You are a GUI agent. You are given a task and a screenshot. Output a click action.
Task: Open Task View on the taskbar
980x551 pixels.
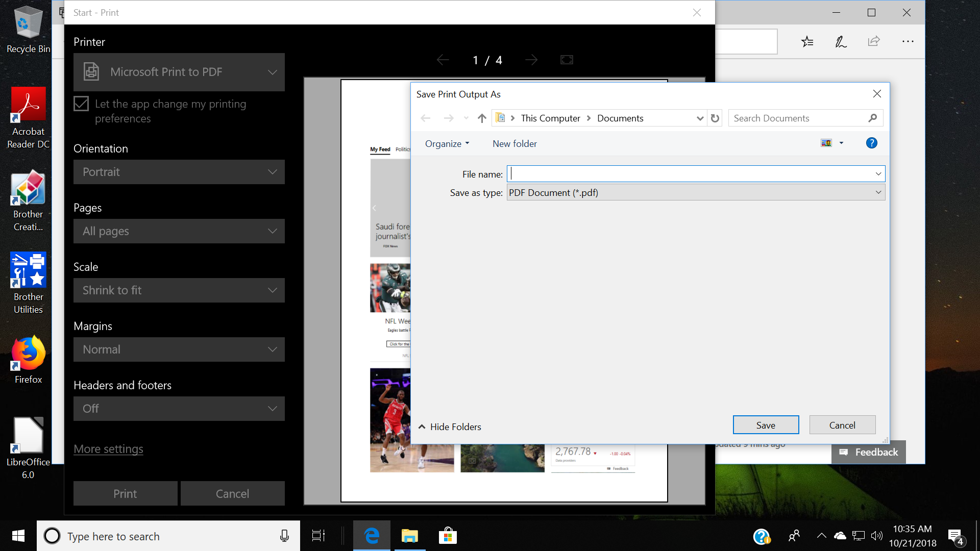[x=318, y=536]
